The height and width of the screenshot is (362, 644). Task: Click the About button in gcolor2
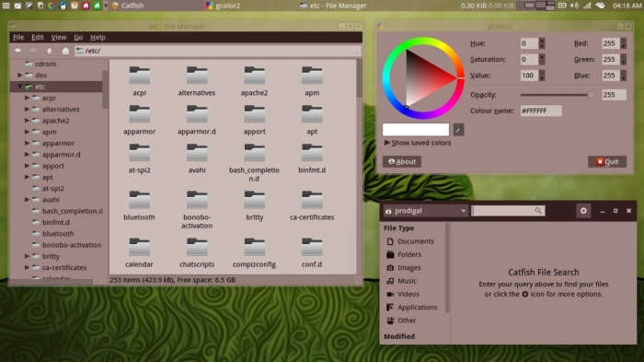(402, 161)
